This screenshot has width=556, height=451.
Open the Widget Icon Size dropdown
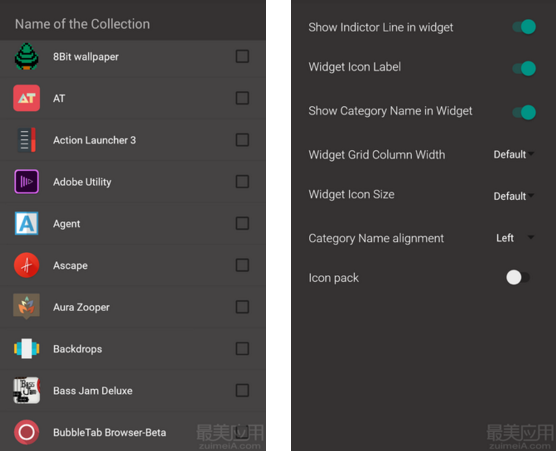coord(514,196)
